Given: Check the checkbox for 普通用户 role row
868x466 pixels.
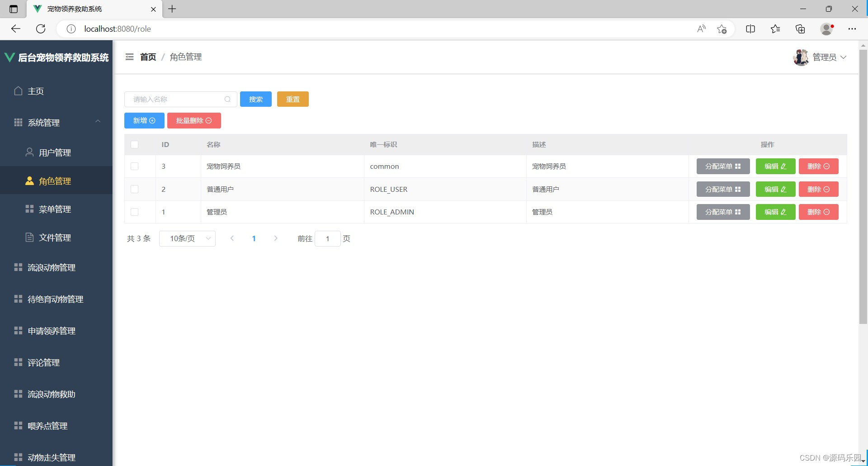Looking at the screenshot, I should (x=134, y=189).
